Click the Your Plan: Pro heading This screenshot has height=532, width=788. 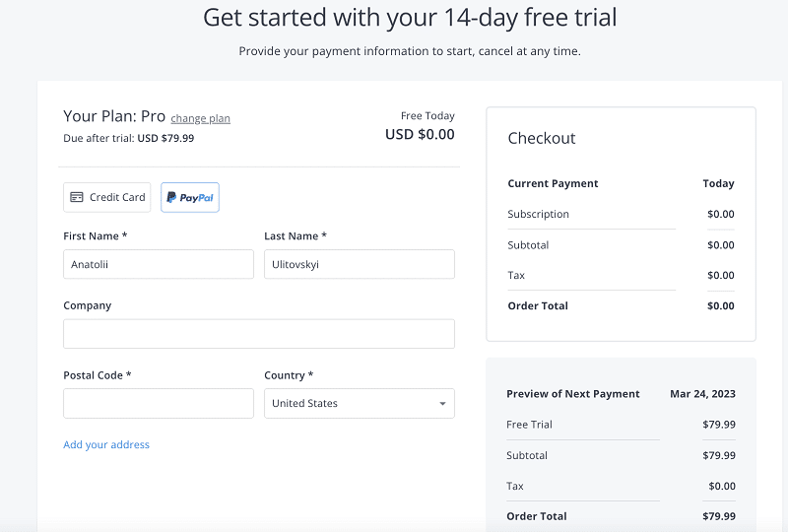point(114,116)
